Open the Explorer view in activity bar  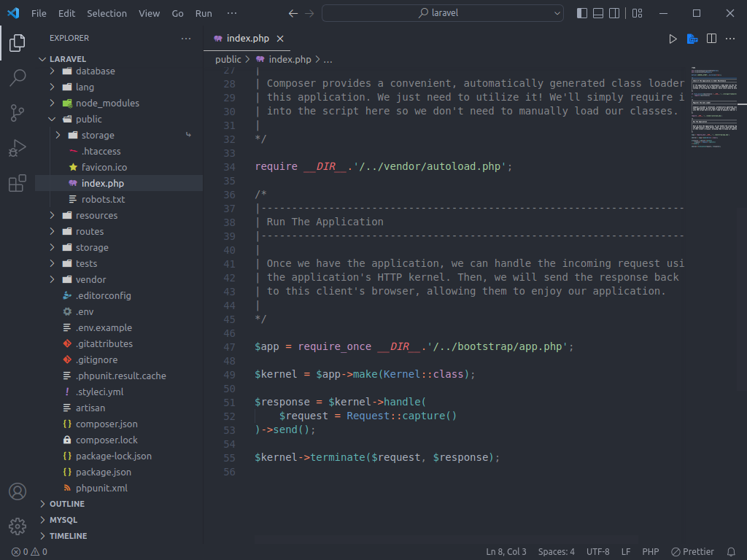pyautogui.click(x=18, y=43)
